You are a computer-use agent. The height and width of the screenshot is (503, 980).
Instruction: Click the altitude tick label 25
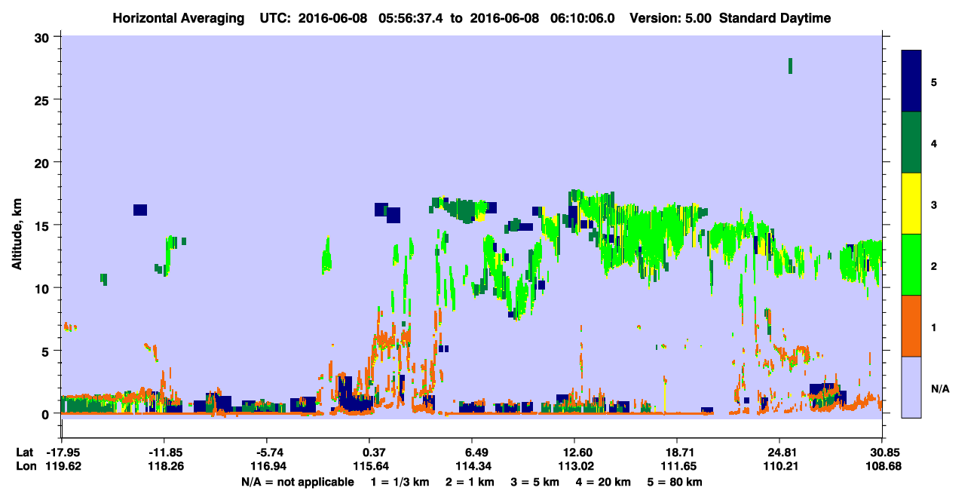44,100
